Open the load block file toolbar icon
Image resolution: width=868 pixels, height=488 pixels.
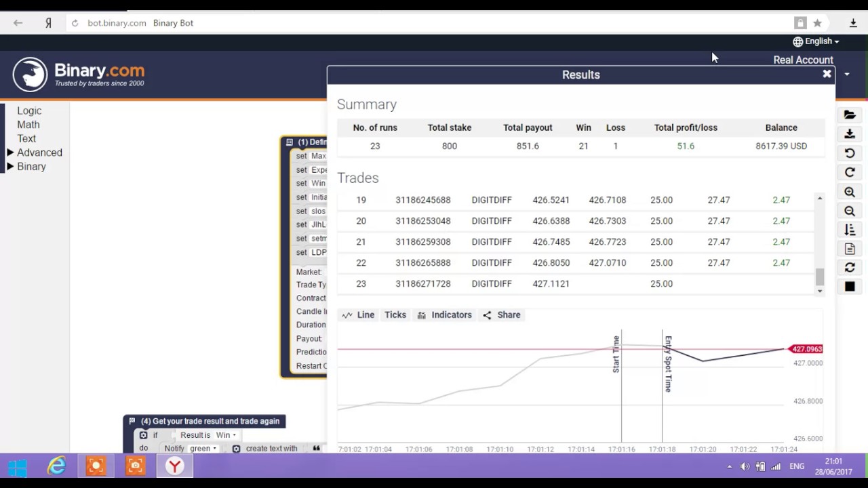point(850,115)
